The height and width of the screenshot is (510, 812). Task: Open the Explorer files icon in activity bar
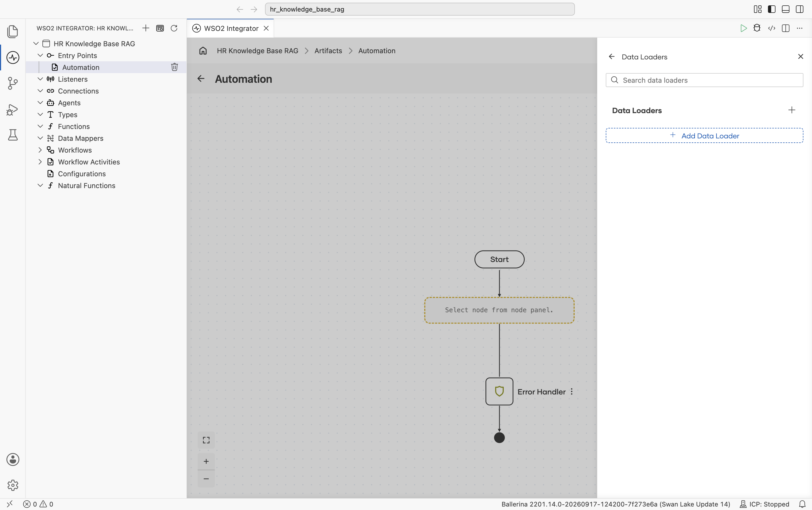tap(13, 31)
